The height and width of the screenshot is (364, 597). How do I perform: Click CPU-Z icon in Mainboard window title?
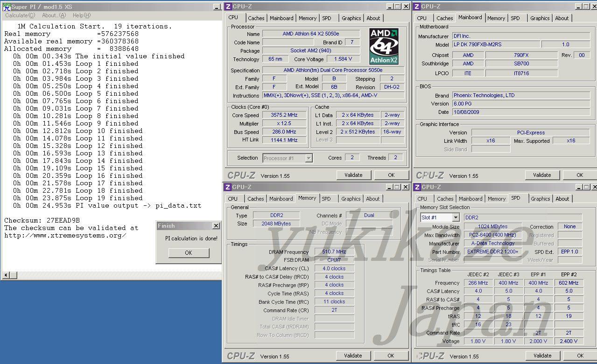click(417, 6)
